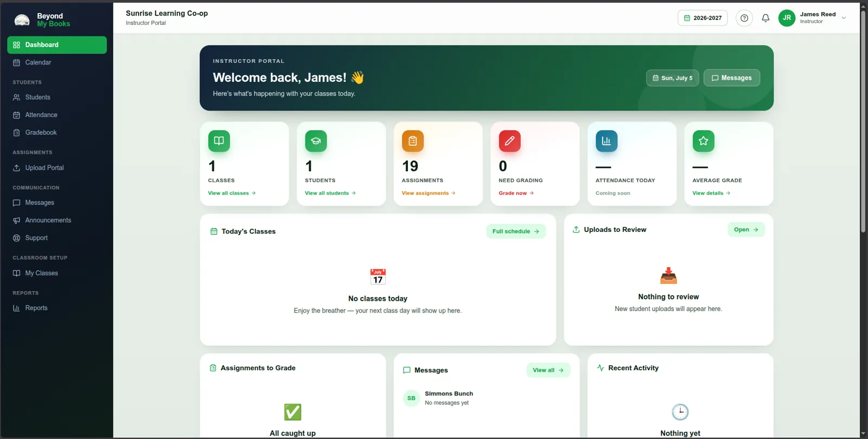The width and height of the screenshot is (868, 439).
Task: Click the calendar icon beside Today's Classes
Action: (214, 231)
